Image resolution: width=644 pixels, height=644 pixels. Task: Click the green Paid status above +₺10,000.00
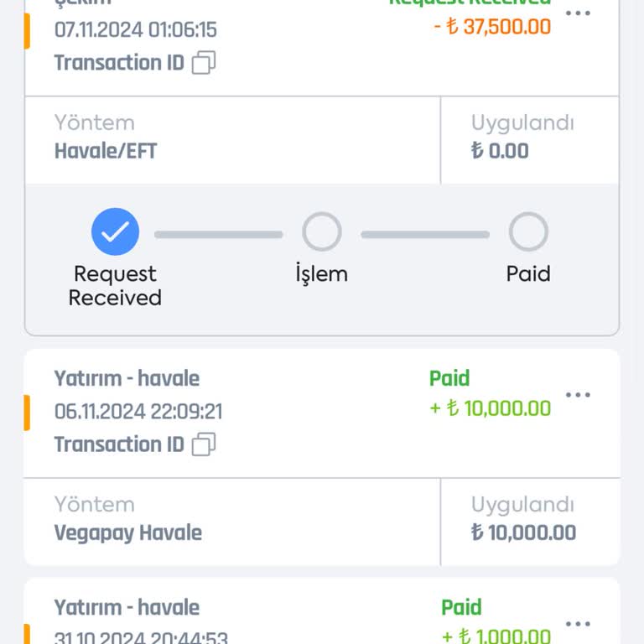[449, 378]
